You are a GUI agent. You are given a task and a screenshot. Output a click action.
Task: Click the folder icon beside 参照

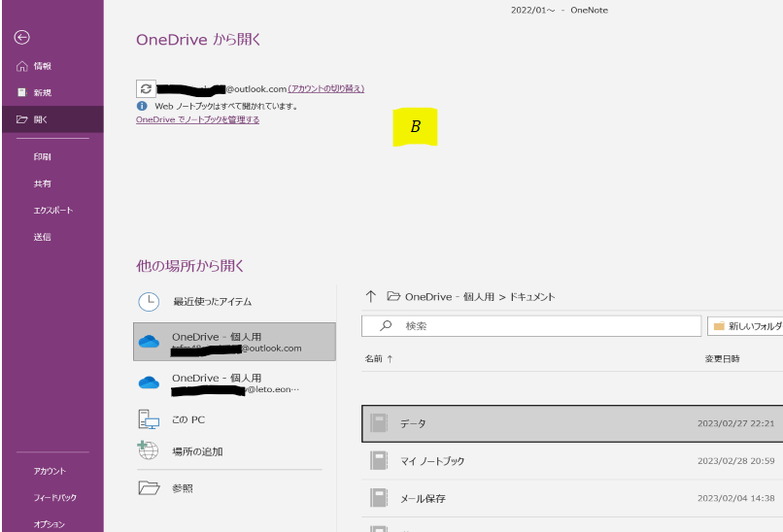point(149,487)
